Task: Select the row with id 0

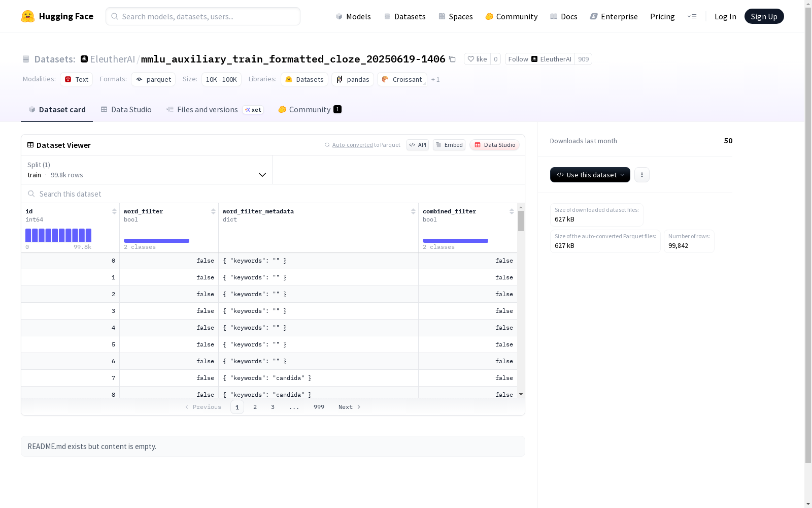Action: pos(269,261)
